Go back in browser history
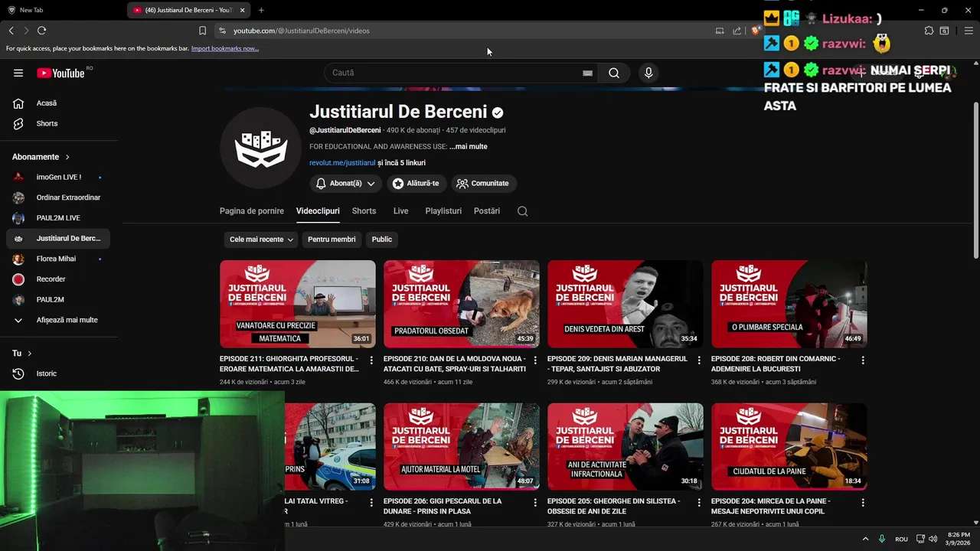 11,31
